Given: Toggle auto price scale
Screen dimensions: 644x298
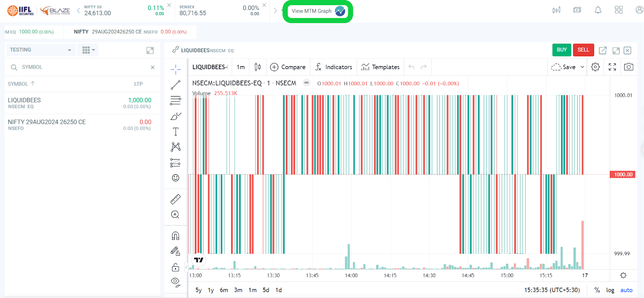Looking at the screenshot, I should coord(626,290).
